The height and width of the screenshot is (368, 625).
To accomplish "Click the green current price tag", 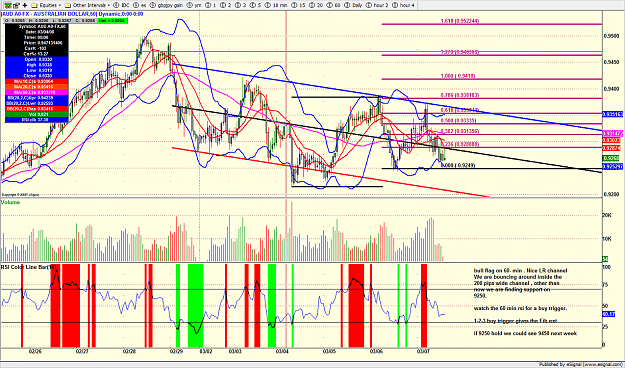I will click(611, 158).
